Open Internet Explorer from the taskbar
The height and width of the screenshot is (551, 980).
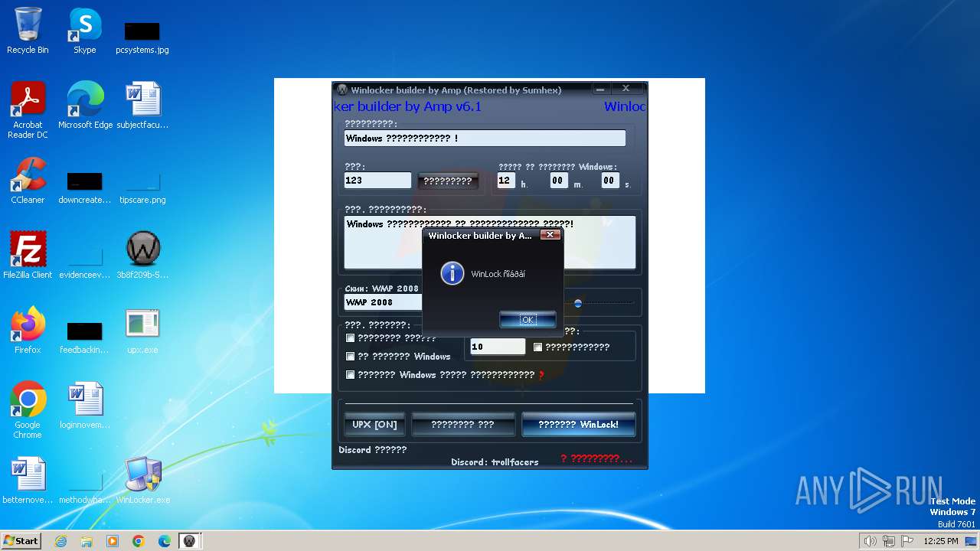[x=60, y=541]
